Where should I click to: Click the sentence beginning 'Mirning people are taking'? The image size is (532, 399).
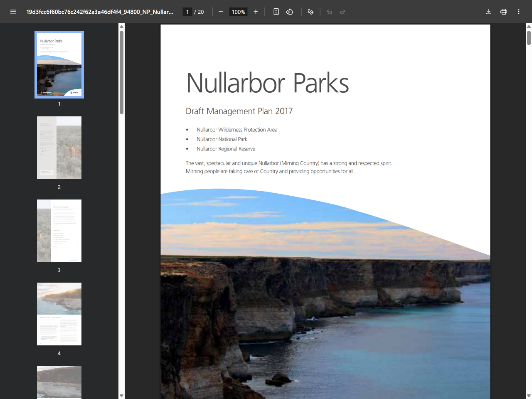pos(270,171)
